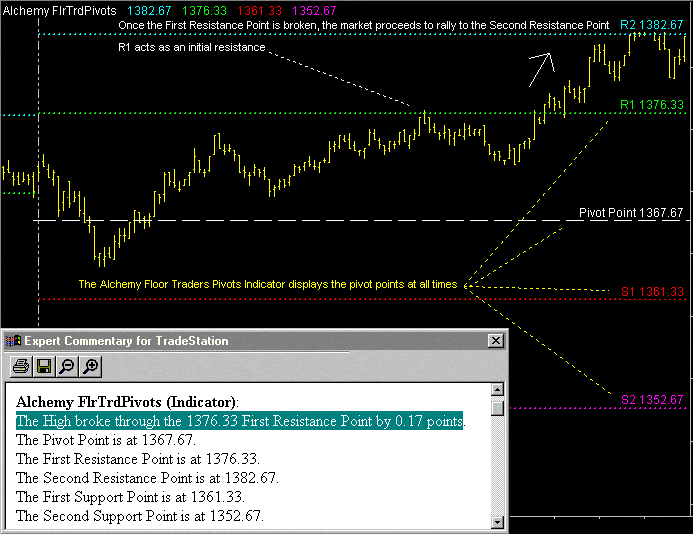693x534 pixels.
Task: Click the commentary scrollbar down arrow
Action: pyautogui.click(x=497, y=522)
